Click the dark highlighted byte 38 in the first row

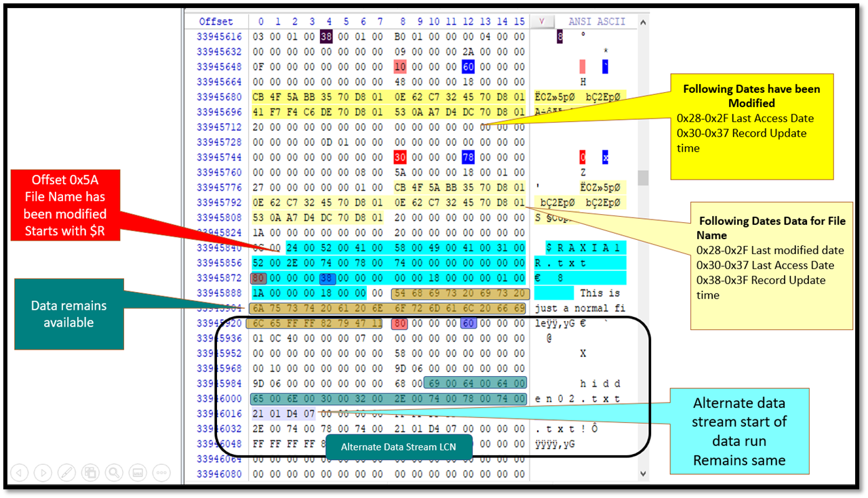coord(326,37)
